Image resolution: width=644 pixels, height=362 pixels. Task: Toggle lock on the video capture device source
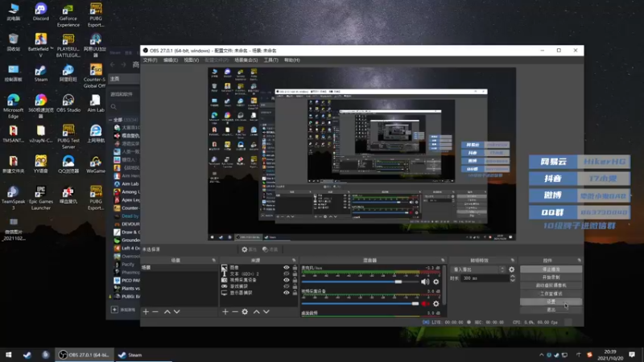295,280
